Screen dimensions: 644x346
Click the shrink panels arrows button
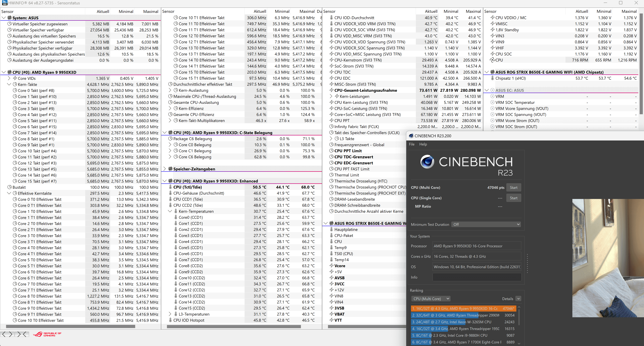coord(22,334)
